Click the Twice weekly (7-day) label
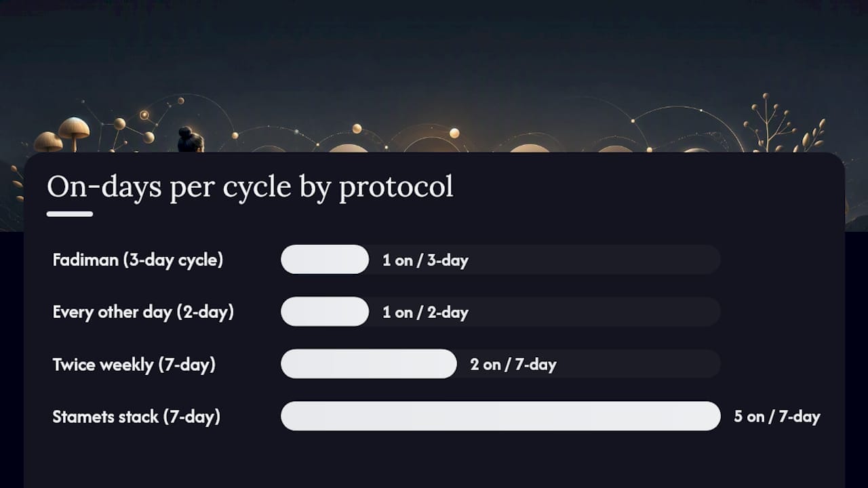Viewport: 868px width, 488px height. click(x=134, y=365)
